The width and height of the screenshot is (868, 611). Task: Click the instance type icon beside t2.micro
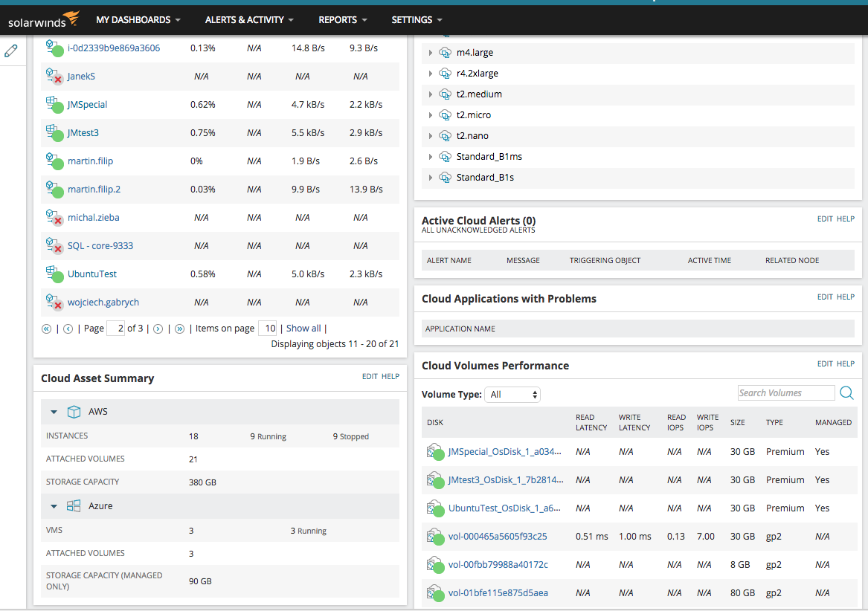(x=445, y=114)
